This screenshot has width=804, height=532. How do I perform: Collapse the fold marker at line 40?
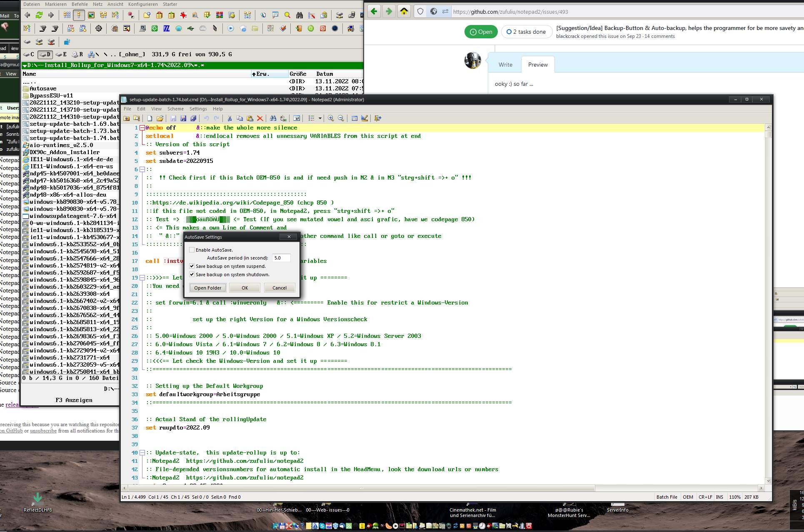[x=142, y=453]
